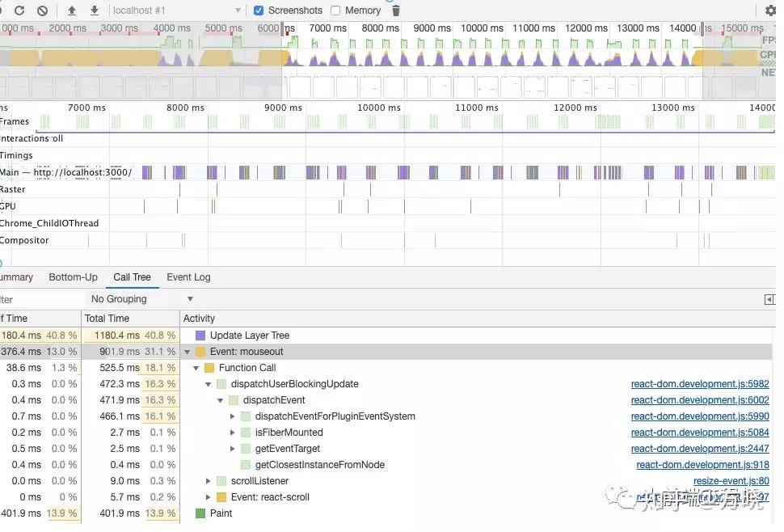Click purple swatch beside Update Layer Tree
The image size is (784, 532).
point(200,336)
